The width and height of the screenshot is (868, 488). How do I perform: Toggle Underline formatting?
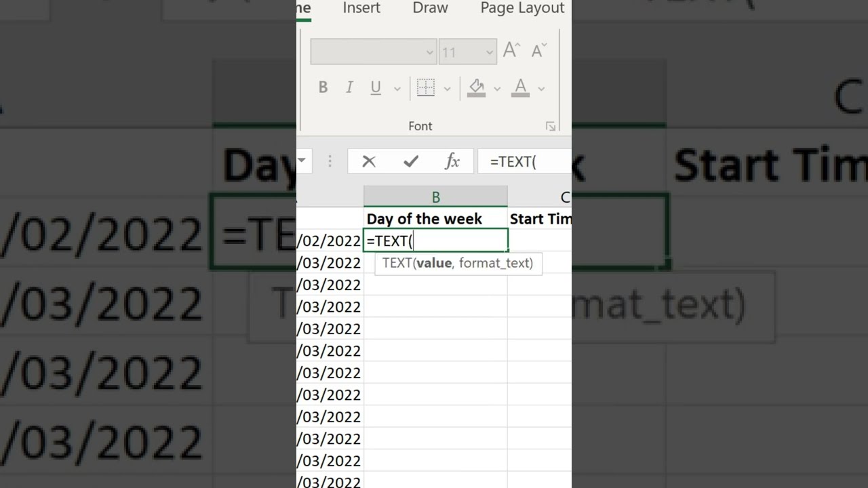coord(376,87)
